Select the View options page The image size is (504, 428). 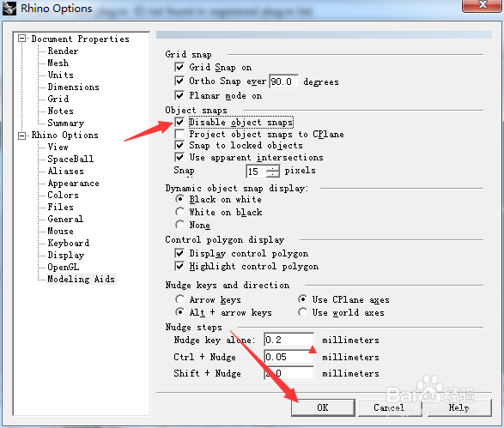[x=58, y=147]
